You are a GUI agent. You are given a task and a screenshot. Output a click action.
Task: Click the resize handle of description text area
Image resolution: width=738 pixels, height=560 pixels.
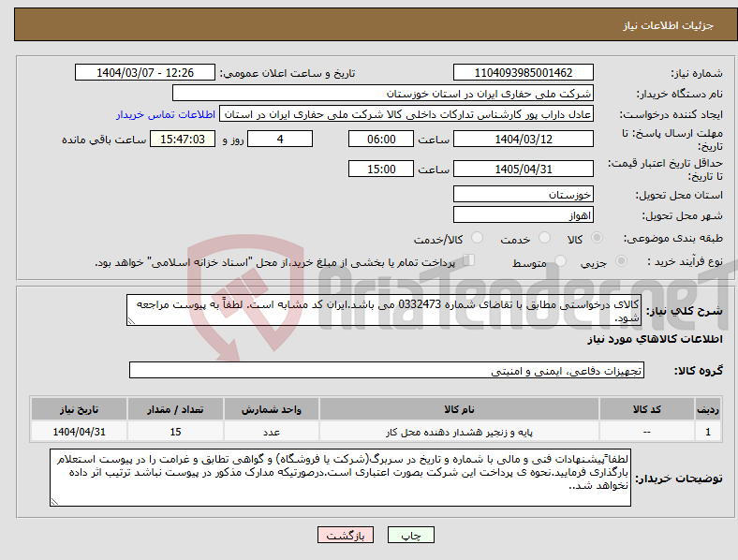click(x=131, y=321)
